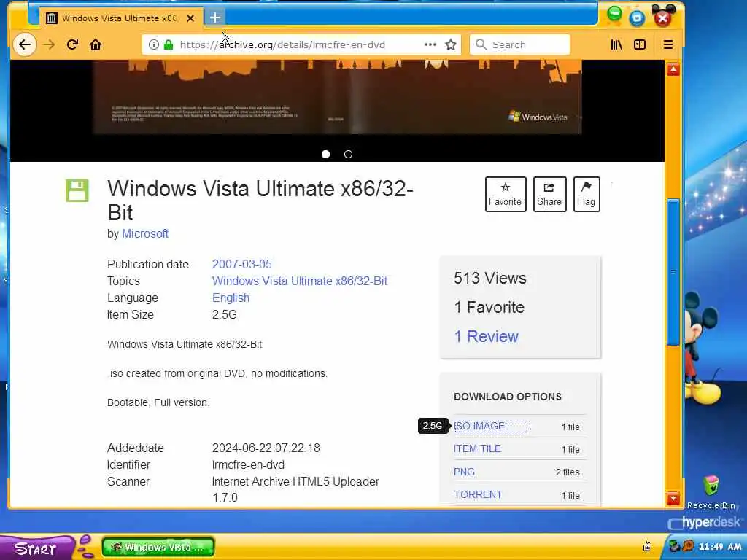Click the green floppy disk software icon
This screenshot has height=560, width=747.
77,191
